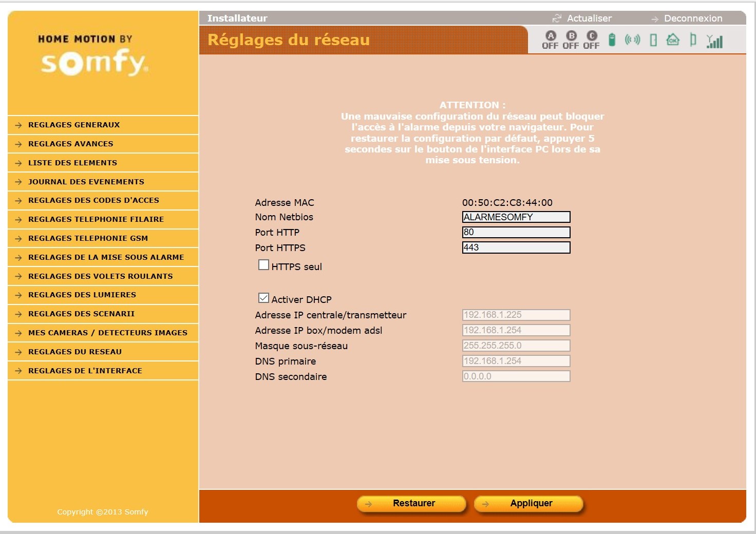Click the Zone B OFF status icon
Screen dimensions: 756x534
tap(571, 40)
